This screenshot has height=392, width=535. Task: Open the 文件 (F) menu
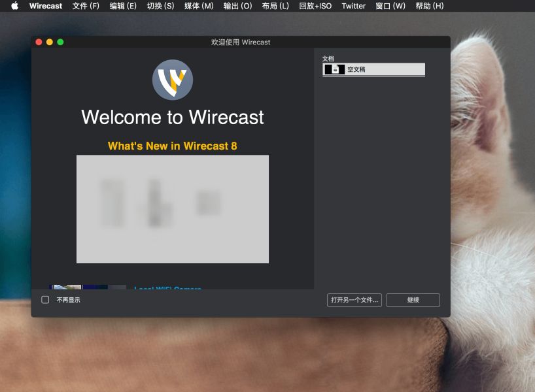coord(86,6)
